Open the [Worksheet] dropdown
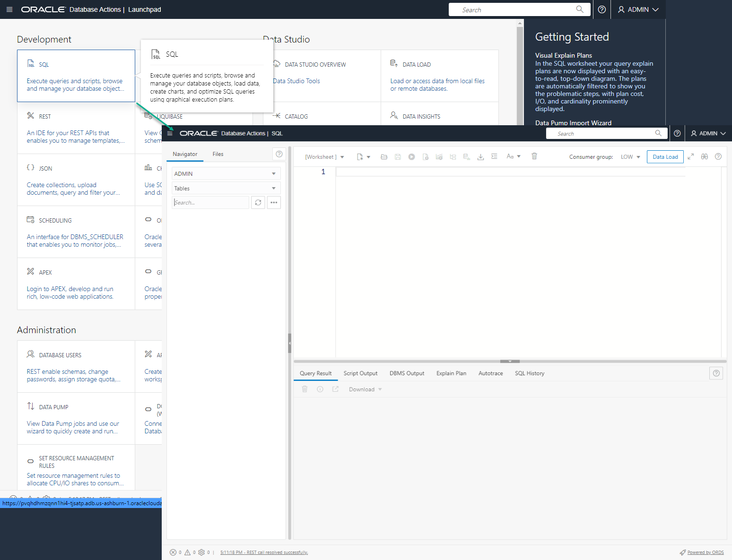732x560 pixels. (x=324, y=157)
